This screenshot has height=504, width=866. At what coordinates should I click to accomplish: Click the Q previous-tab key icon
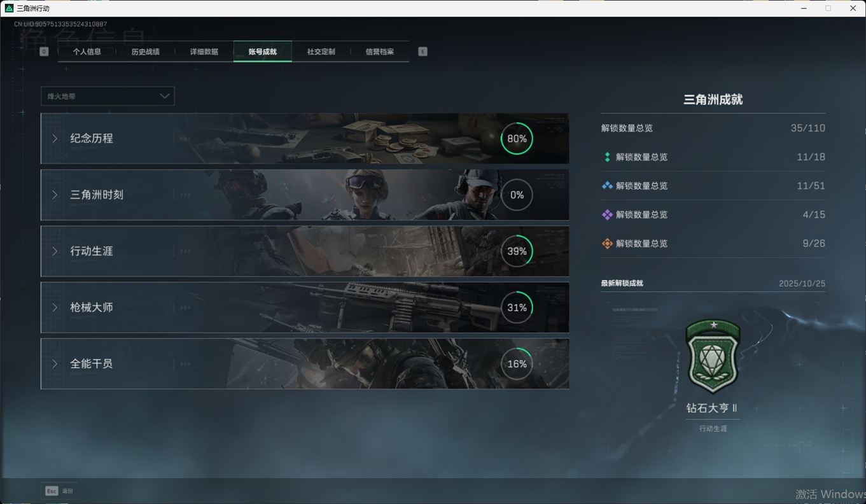click(44, 52)
